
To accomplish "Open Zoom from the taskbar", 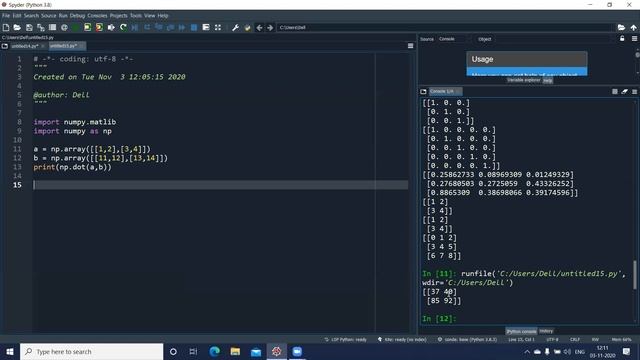I will click(x=297, y=351).
